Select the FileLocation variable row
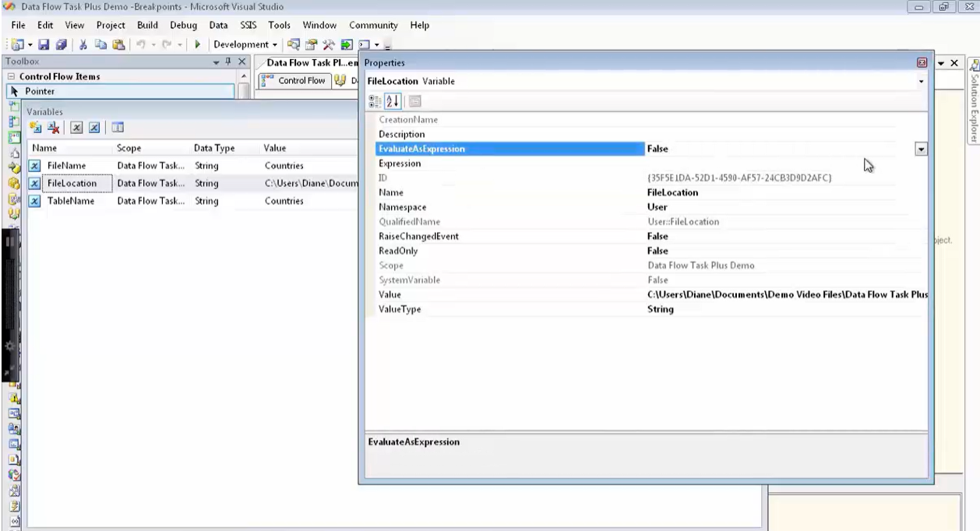This screenshot has height=531, width=980. pos(73,183)
